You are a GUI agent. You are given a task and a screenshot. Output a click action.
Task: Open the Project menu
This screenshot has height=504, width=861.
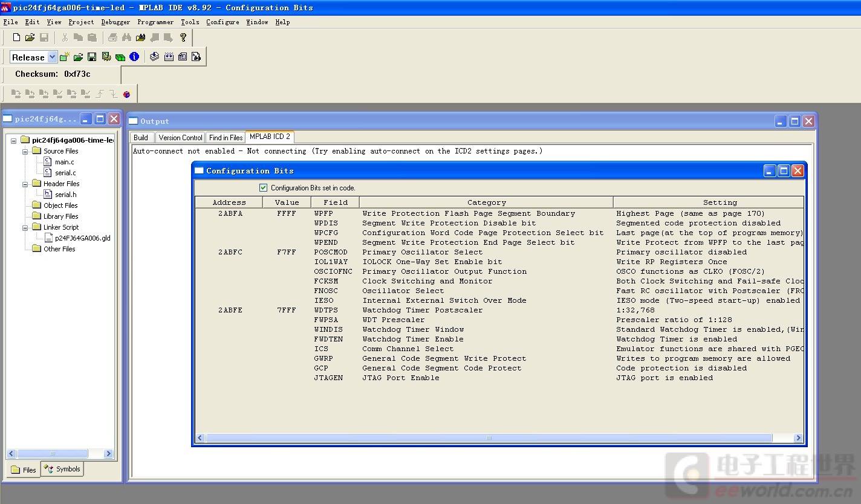pos(81,22)
